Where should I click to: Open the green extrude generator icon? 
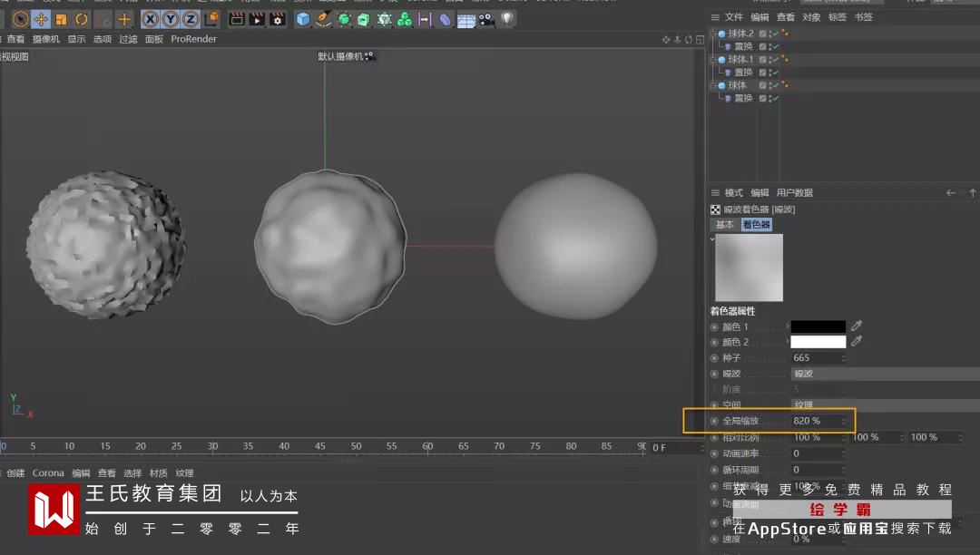[364, 19]
